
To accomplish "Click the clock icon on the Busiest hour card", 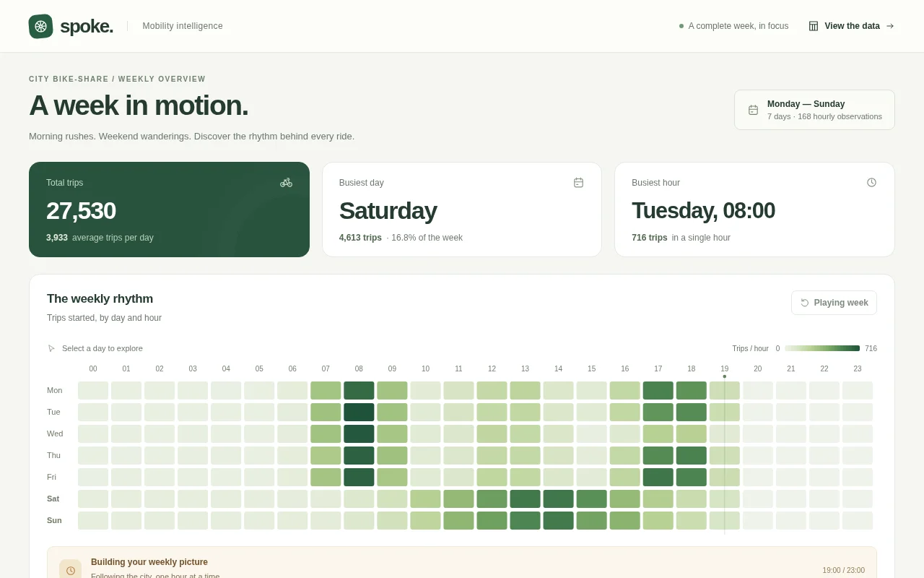I will click(x=871, y=183).
